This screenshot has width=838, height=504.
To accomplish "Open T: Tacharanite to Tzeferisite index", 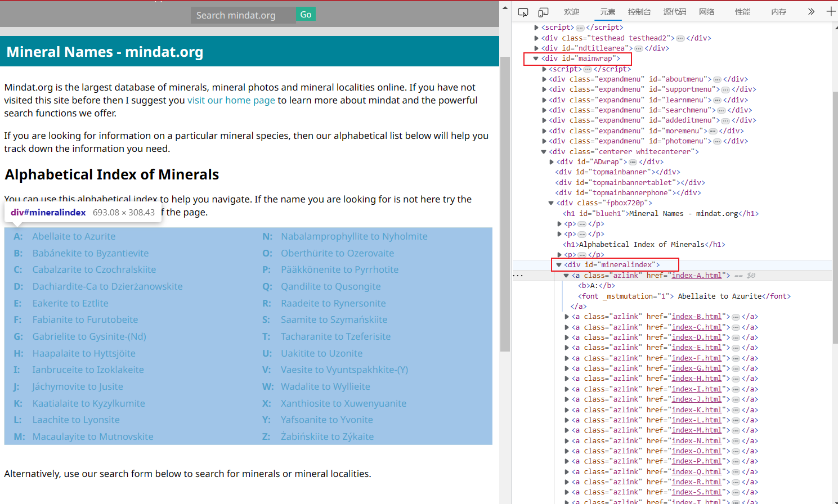I will tap(326, 336).
